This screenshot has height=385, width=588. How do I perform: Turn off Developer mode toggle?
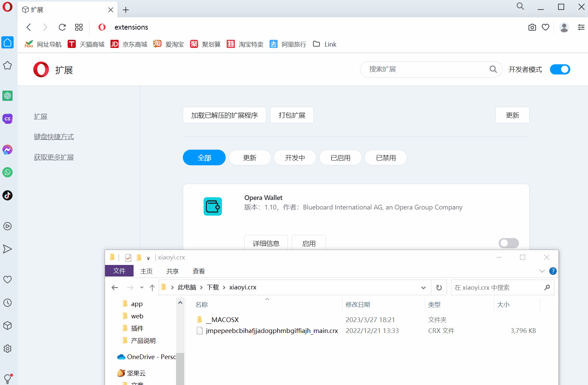(x=560, y=69)
